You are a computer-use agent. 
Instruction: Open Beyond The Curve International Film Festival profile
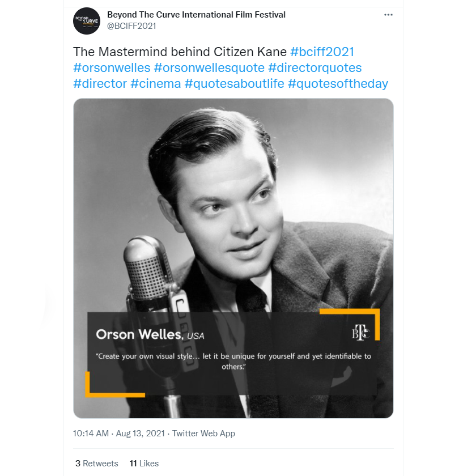point(196,15)
